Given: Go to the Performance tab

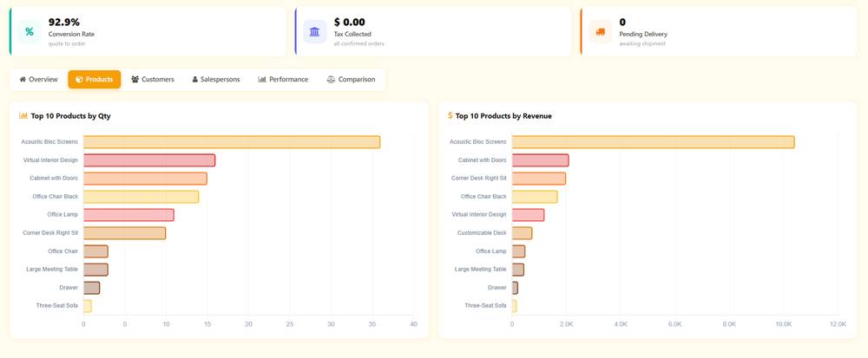Looking at the screenshot, I should (x=283, y=79).
